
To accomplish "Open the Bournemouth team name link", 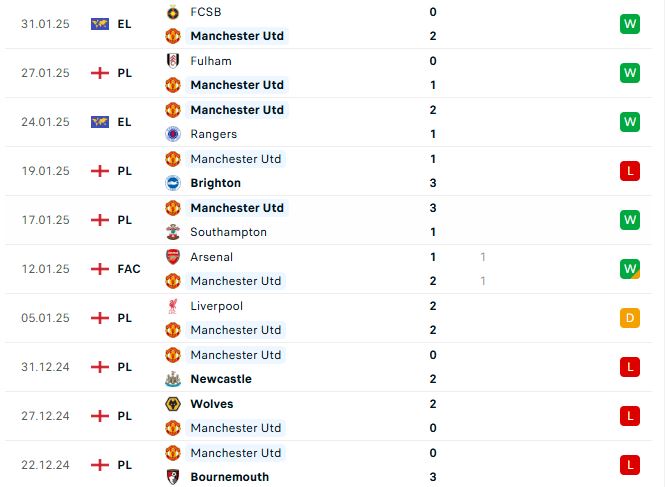I will 229,477.
